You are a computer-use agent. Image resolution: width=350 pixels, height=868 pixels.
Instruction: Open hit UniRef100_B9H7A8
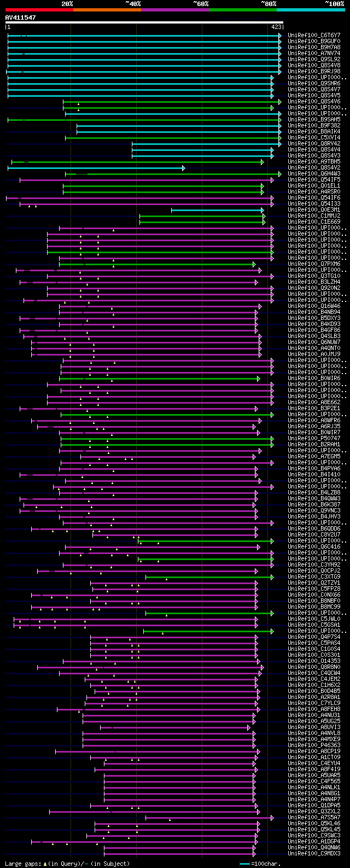point(314,47)
